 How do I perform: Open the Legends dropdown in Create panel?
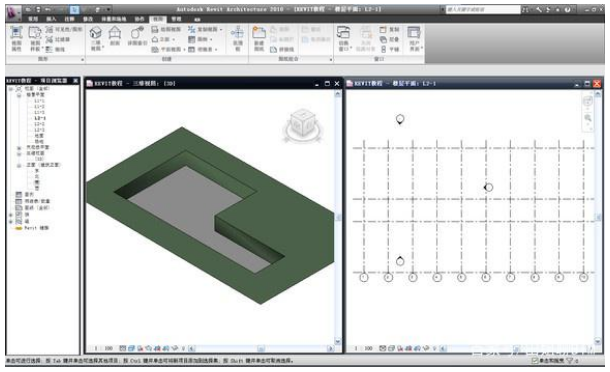click(200, 39)
